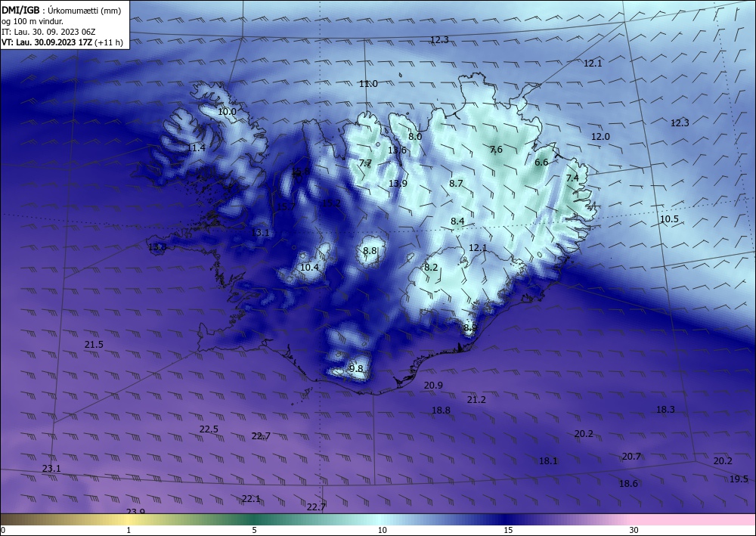Select the 8.0 value label
The image size is (756, 536).
(415, 136)
